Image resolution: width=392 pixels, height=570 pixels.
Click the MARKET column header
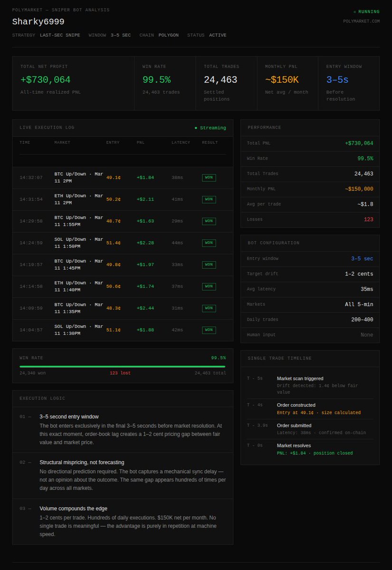tap(62, 142)
